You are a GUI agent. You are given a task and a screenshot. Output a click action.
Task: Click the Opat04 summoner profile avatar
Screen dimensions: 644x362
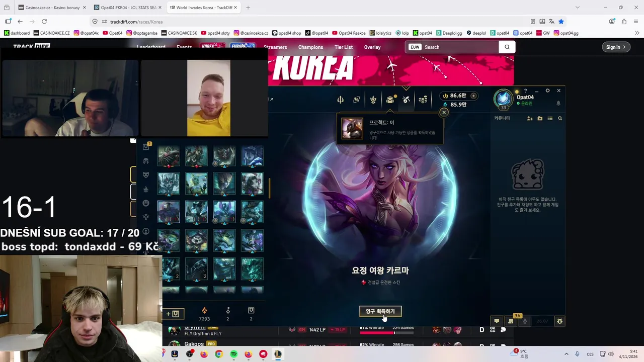pyautogui.click(x=503, y=99)
